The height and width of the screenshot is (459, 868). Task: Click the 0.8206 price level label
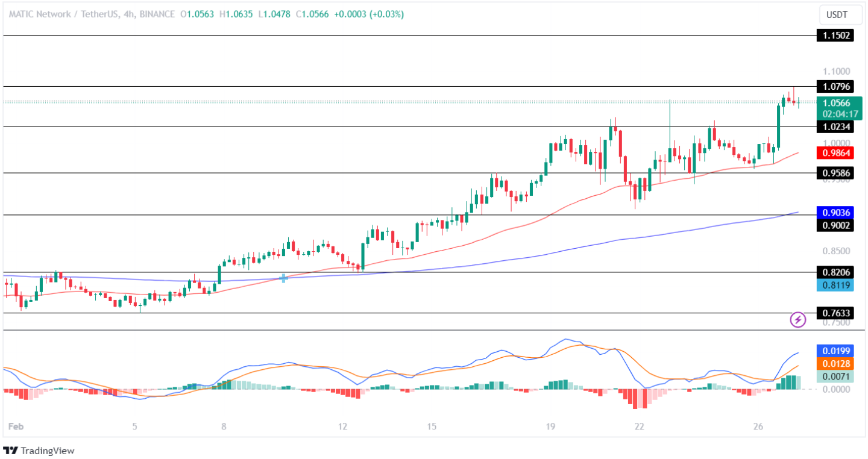(835, 272)
